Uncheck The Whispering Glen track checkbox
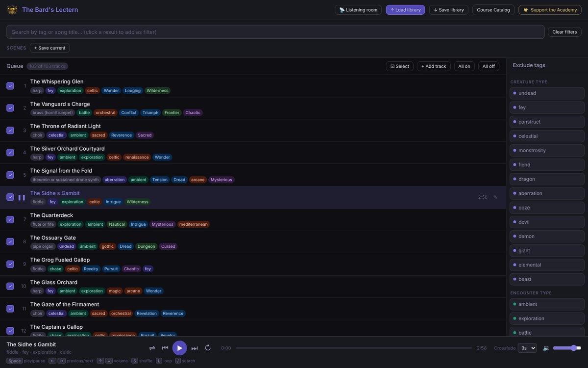 [10, 86]
